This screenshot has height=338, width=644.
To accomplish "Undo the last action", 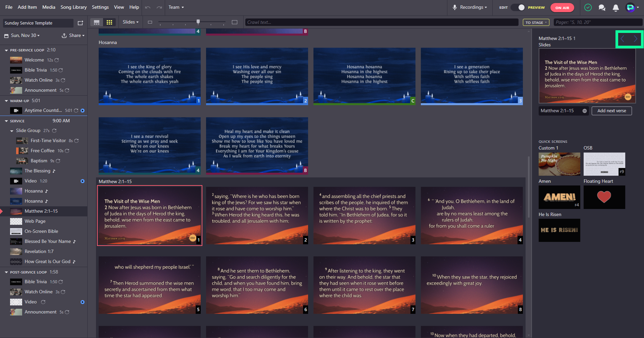I will (x=148, y=7).
